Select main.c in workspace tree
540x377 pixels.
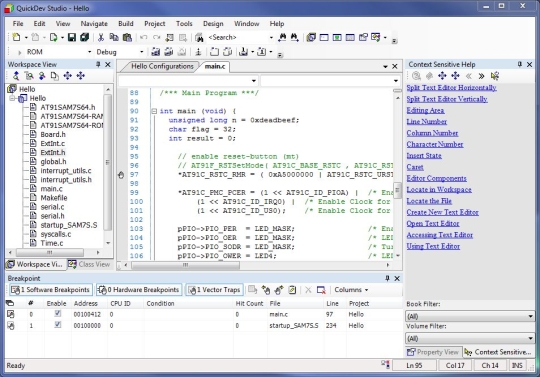pyautogui.click(x=51, y=189)
